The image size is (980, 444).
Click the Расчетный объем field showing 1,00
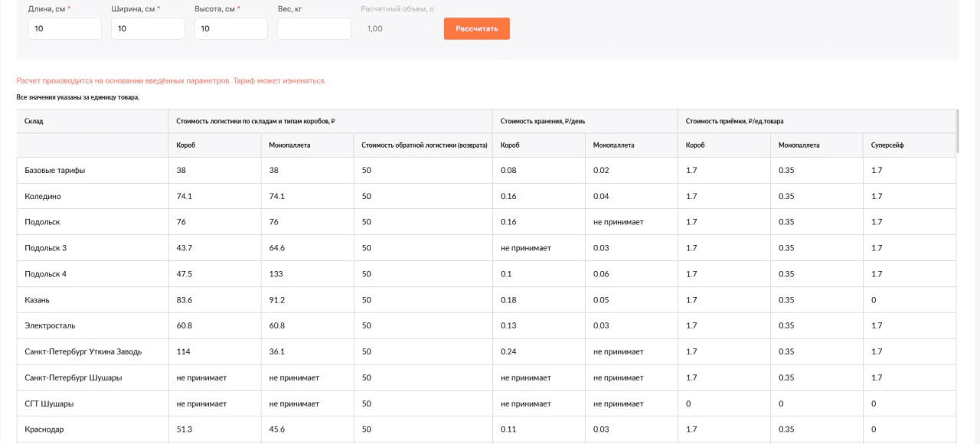[x=396, y=28]
